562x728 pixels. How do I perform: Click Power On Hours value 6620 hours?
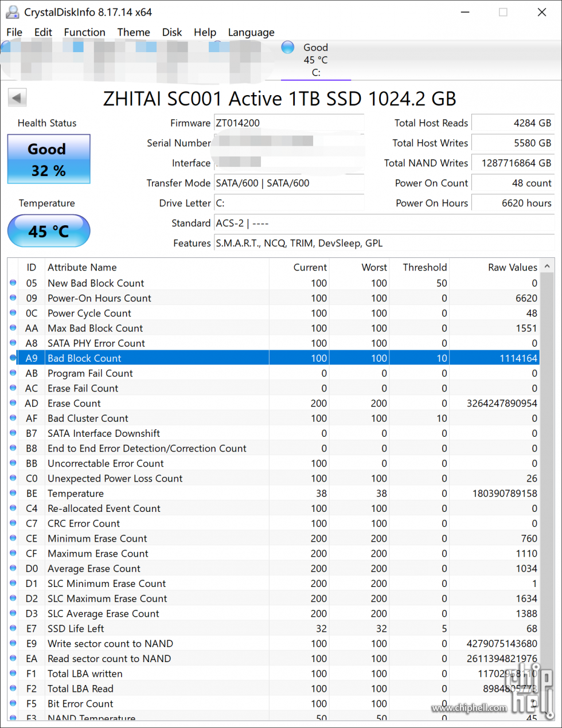point(513,203)
